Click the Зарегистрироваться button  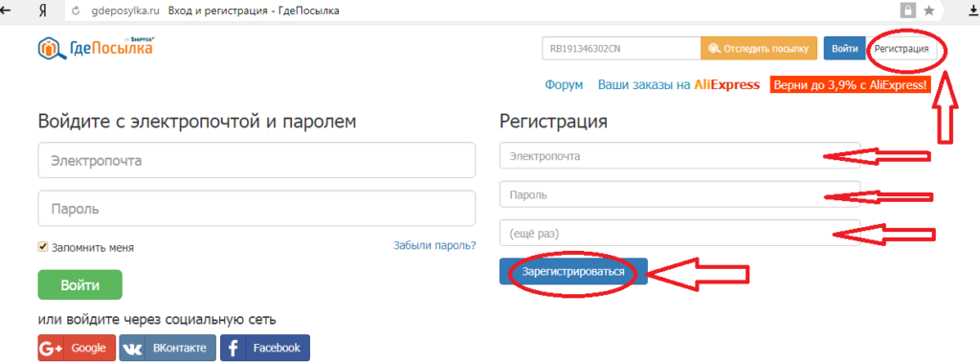(574, 271)
